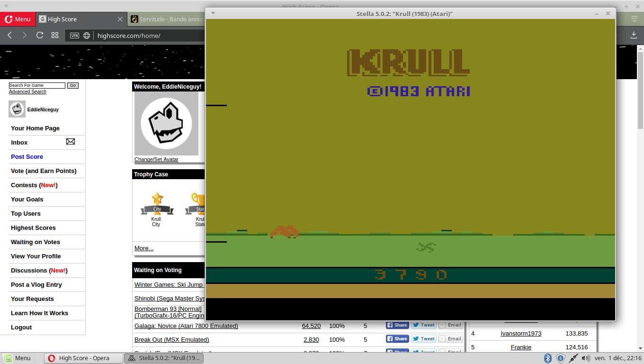Toggle the VPN badge in address bar
Screen dimensions: 644x364
[74, 36]
